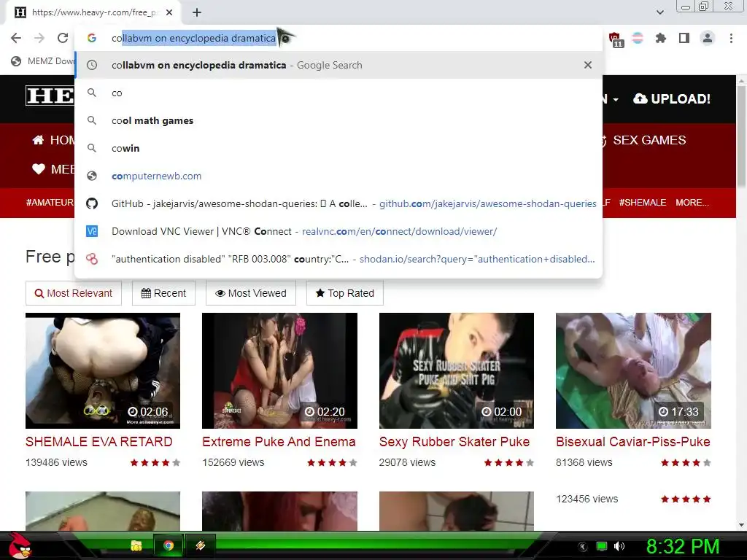Select the 'cowin' search suggestion
747x560 pixels.
(x=338, y=148)
